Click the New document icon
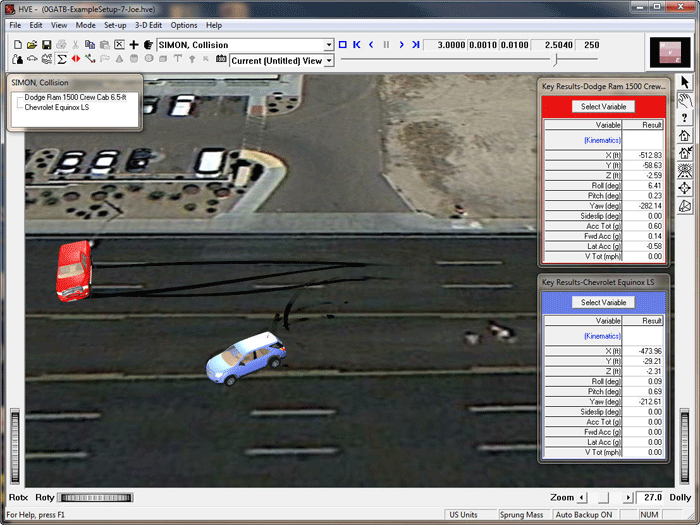The image size is (700, 525). 18,45
